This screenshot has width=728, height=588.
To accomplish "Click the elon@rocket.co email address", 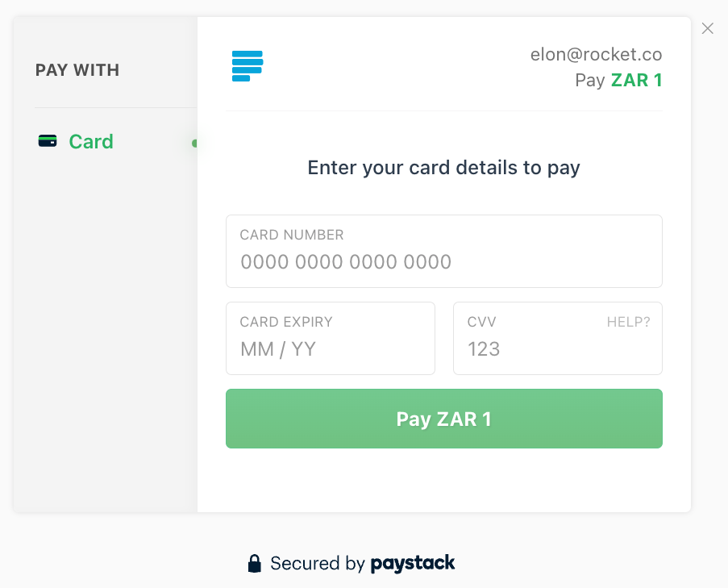I will pos(596,55).
